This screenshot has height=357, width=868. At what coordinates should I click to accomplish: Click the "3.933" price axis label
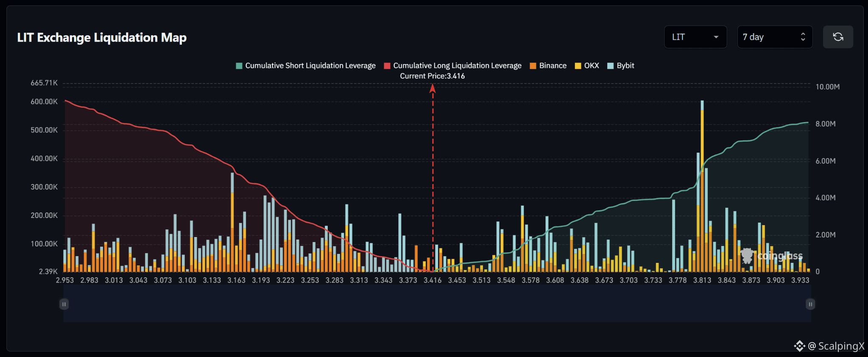[x=801, y=280]
